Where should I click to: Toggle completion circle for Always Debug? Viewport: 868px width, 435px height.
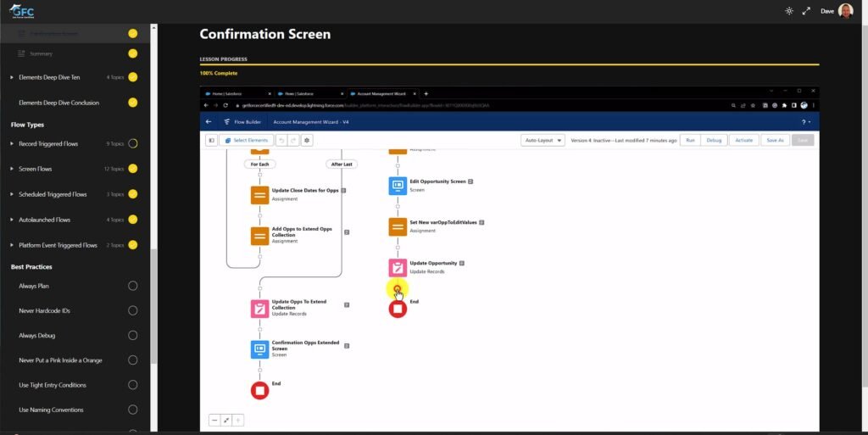[133, 336]
